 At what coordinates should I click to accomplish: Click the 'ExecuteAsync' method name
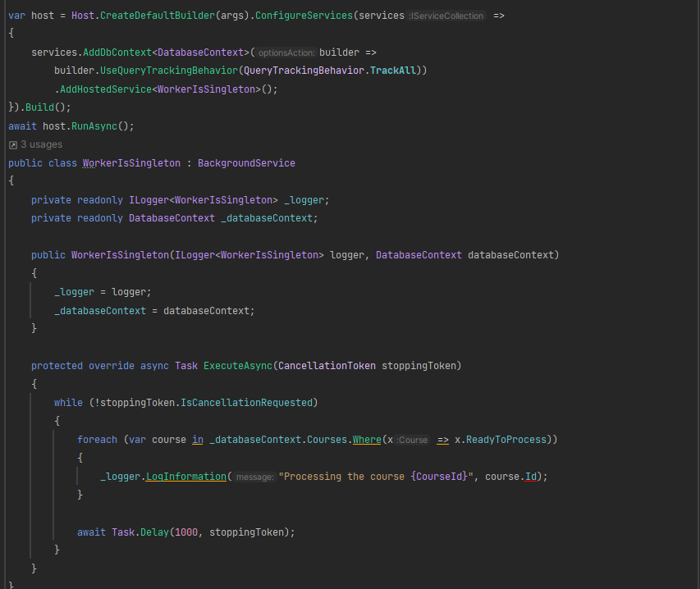[238, 366]
